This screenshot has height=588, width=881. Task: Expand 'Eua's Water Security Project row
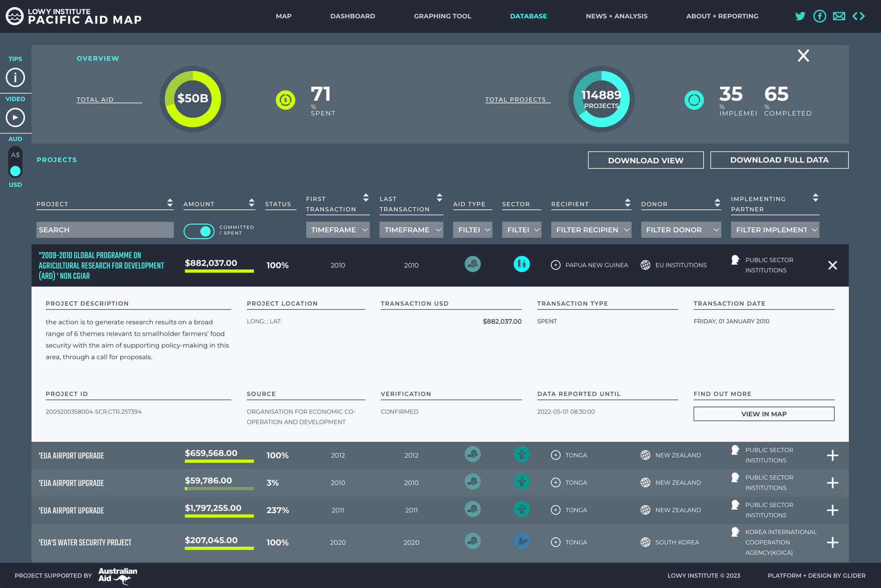[833, 542]
